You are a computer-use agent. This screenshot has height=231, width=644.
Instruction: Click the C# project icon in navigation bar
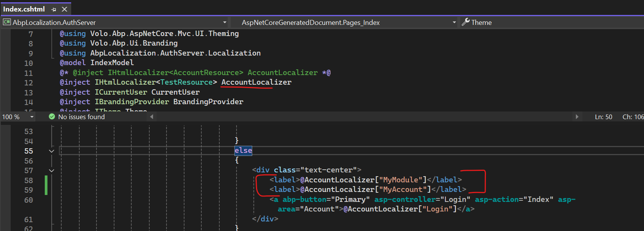(7, 22)
